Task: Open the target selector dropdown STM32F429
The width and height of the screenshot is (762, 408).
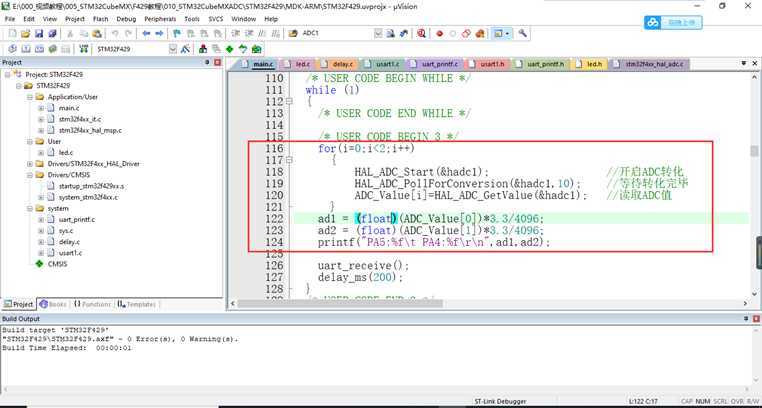Action: point(173,49)
